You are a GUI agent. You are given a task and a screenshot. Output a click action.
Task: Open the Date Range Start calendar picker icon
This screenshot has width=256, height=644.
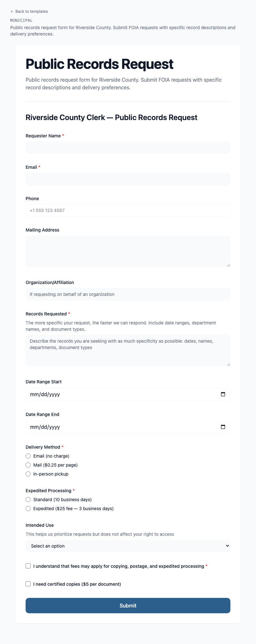(223, 394)
